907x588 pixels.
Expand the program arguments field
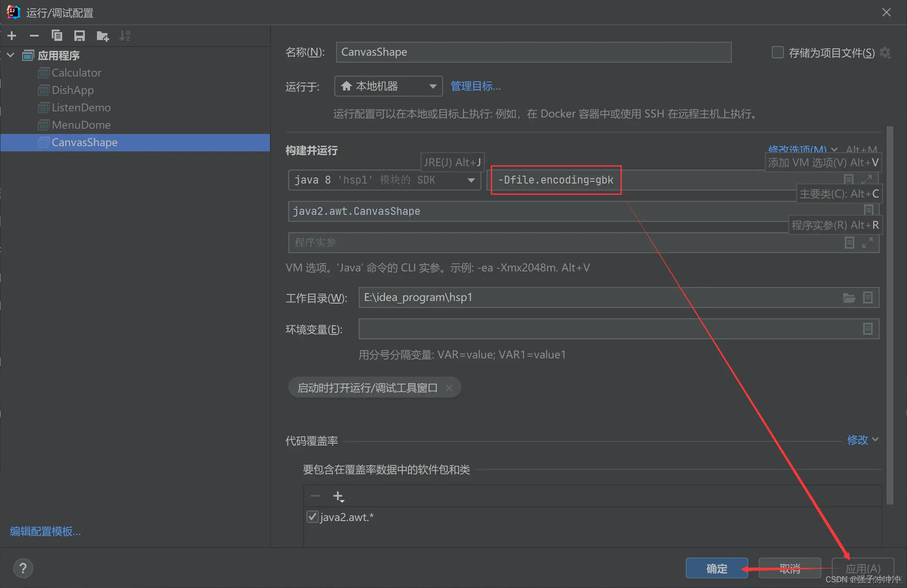click(x=867, y=243)
